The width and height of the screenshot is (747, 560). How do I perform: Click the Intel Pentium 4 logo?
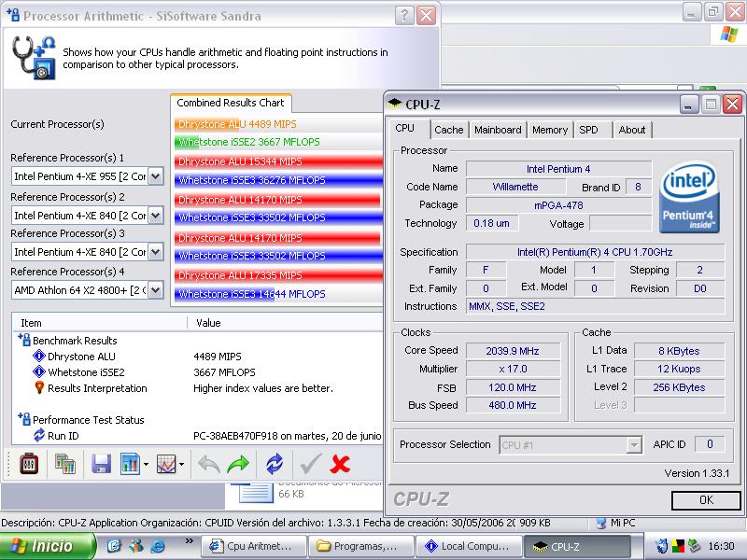coord(688,197)
